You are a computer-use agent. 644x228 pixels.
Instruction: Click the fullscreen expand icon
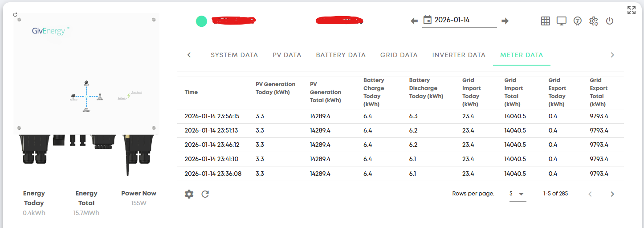coord(631,10)
